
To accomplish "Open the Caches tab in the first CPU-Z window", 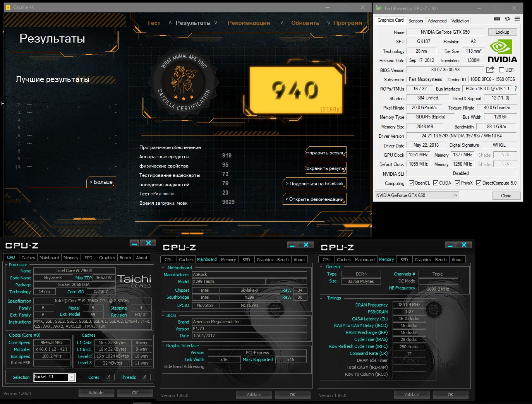I will tap(28, 258).
